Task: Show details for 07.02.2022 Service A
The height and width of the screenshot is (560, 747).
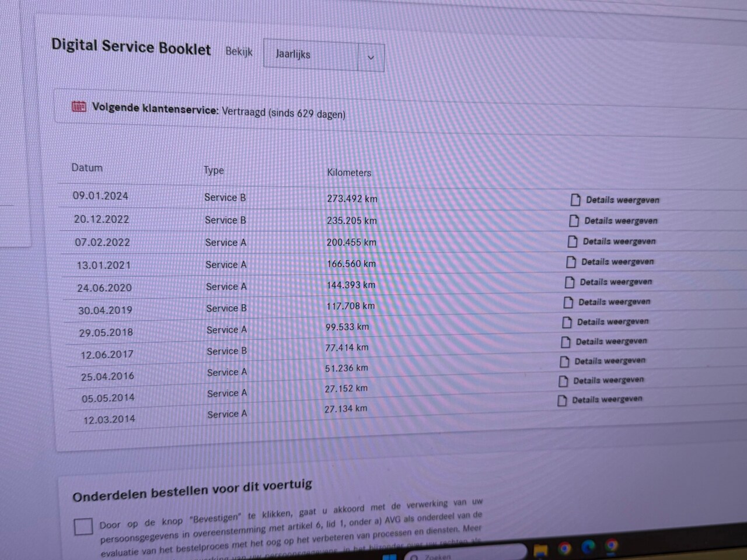Action: [x=619, y=241]
